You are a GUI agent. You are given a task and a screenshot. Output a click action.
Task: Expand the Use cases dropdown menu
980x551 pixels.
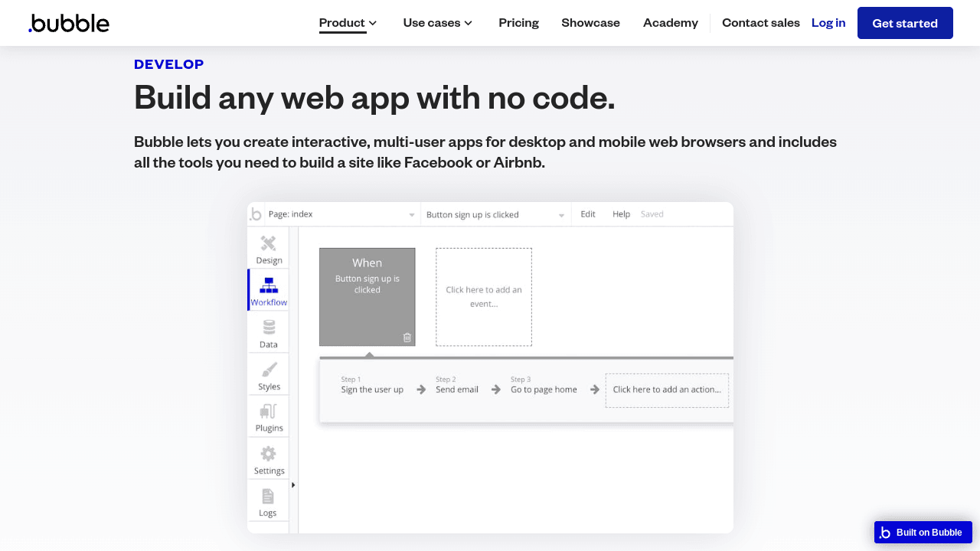(438, 23)
